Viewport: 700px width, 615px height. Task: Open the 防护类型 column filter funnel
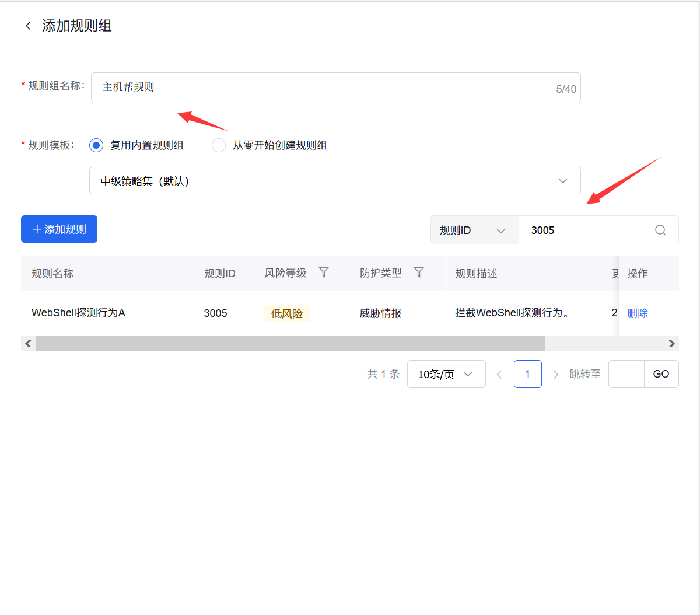(419, 272)
